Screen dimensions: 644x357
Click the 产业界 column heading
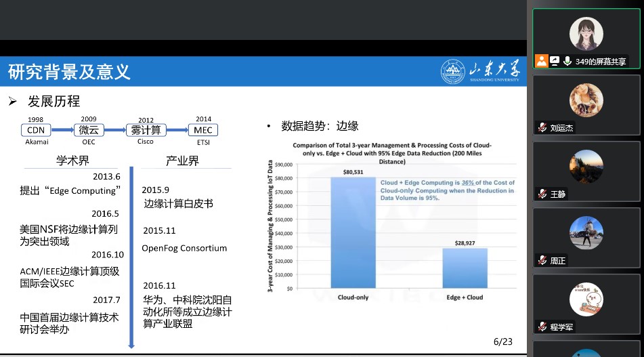point(182,161)
